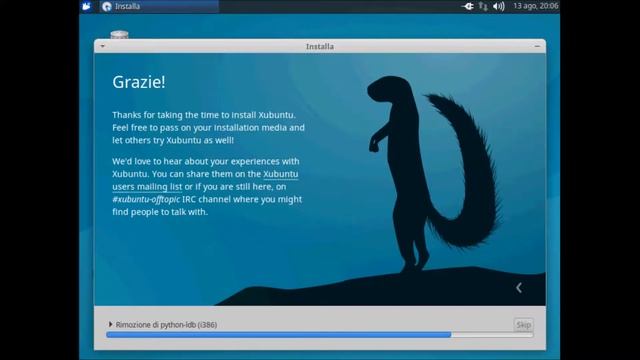Click the #xubuntu-offtopic channel name
Image resolution: width=640 pixels, height=360 pixels.
tap(146, 199)
